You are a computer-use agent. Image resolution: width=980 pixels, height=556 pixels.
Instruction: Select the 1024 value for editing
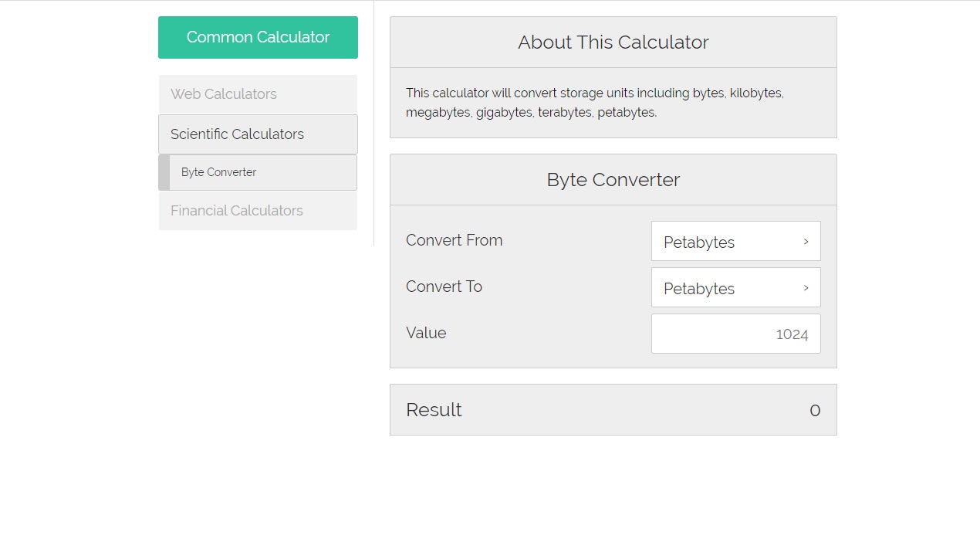792,333
